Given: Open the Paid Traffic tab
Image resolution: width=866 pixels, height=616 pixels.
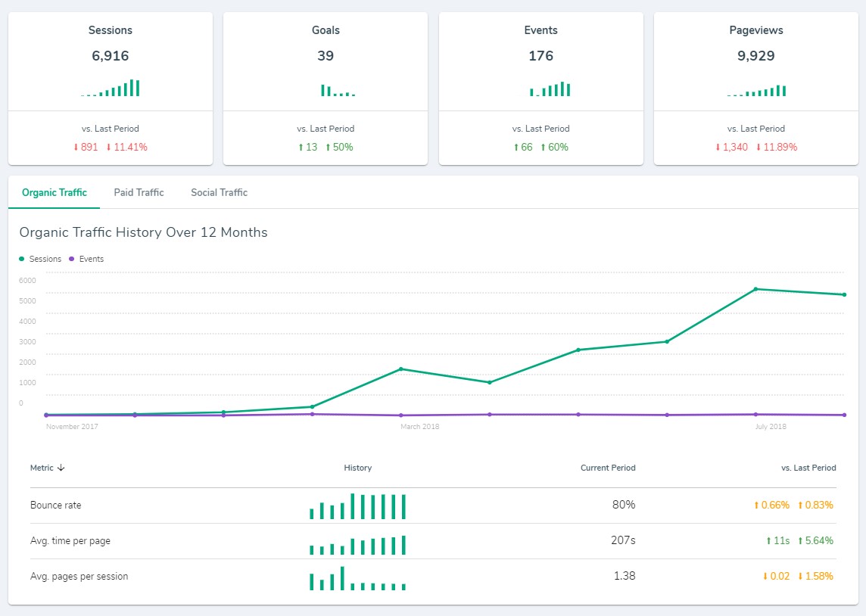Looking at the screenshot, I should [x=139, y=192].
